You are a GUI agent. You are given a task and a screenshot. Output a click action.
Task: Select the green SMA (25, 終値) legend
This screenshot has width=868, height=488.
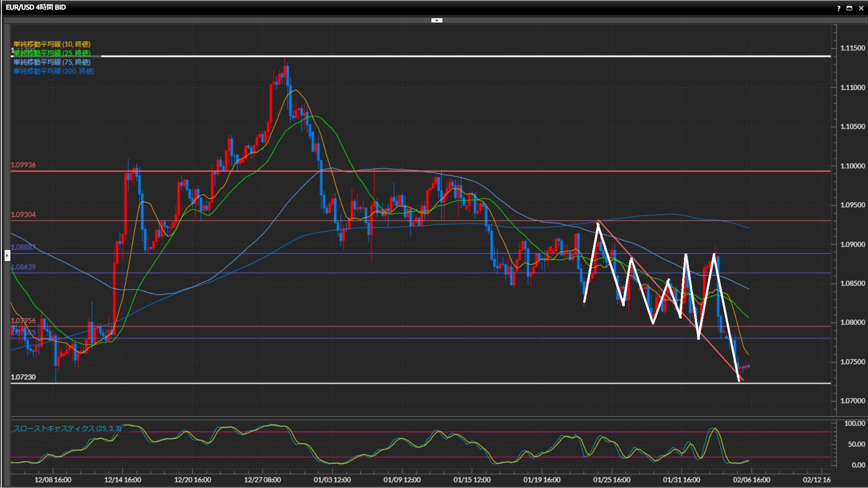(x=52, y=53)
